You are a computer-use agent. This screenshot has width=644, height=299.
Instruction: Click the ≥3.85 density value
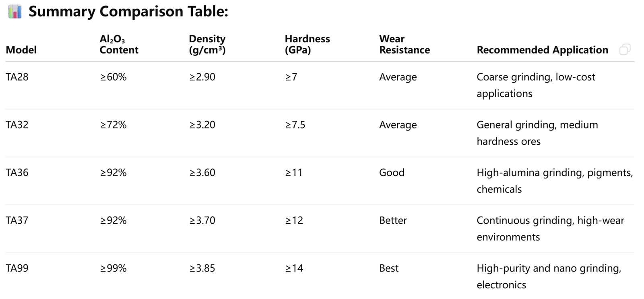202,268
